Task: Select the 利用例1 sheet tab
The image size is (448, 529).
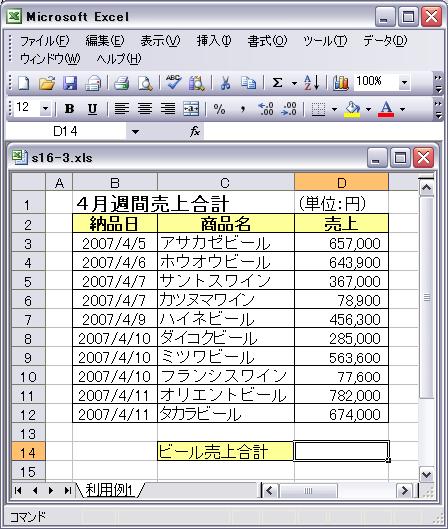Action: click(110, 490)
